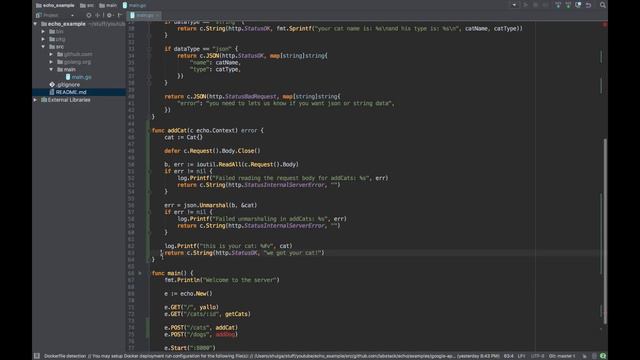Click the undo/revert arrow icon in toolbar
Image resolution: width=640 pixels, height=360 pixels.
(x=589, y=5)
